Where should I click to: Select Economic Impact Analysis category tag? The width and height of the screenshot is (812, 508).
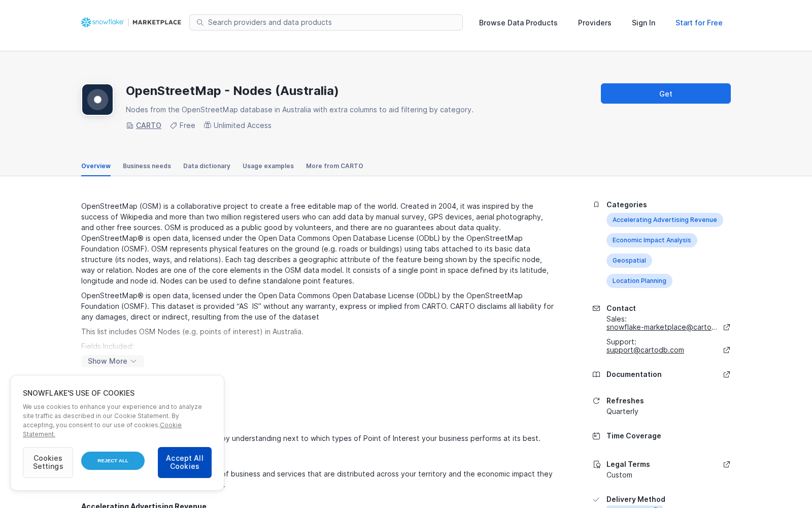pos(652,240)
